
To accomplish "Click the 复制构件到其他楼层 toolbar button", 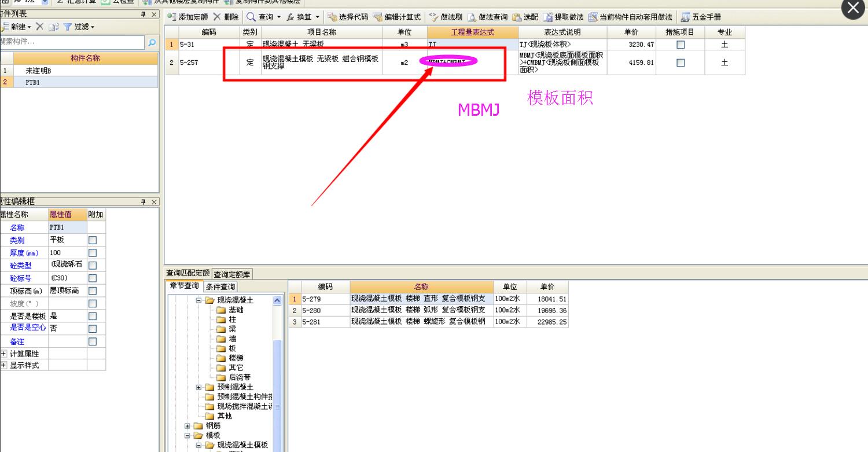I will [x=262, y=2].
